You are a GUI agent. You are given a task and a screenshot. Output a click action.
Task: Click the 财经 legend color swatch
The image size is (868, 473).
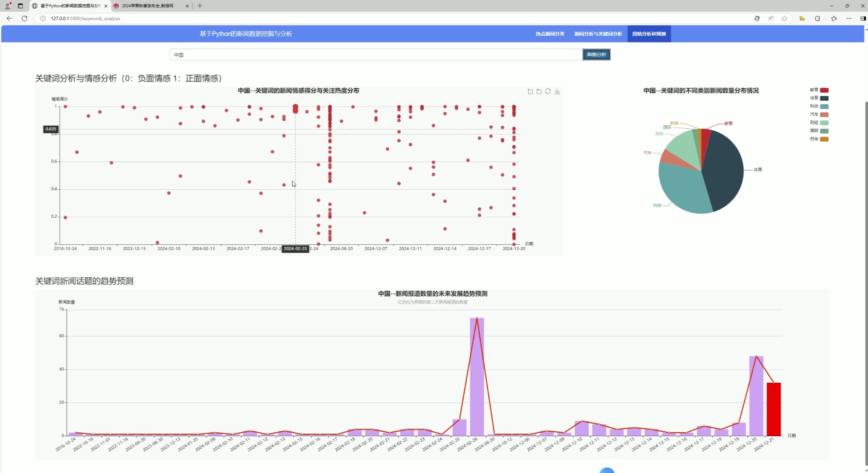point(824,123)
